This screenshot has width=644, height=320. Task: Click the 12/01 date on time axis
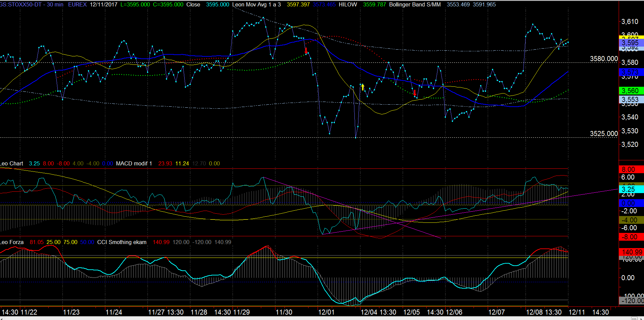click(326, 312)
